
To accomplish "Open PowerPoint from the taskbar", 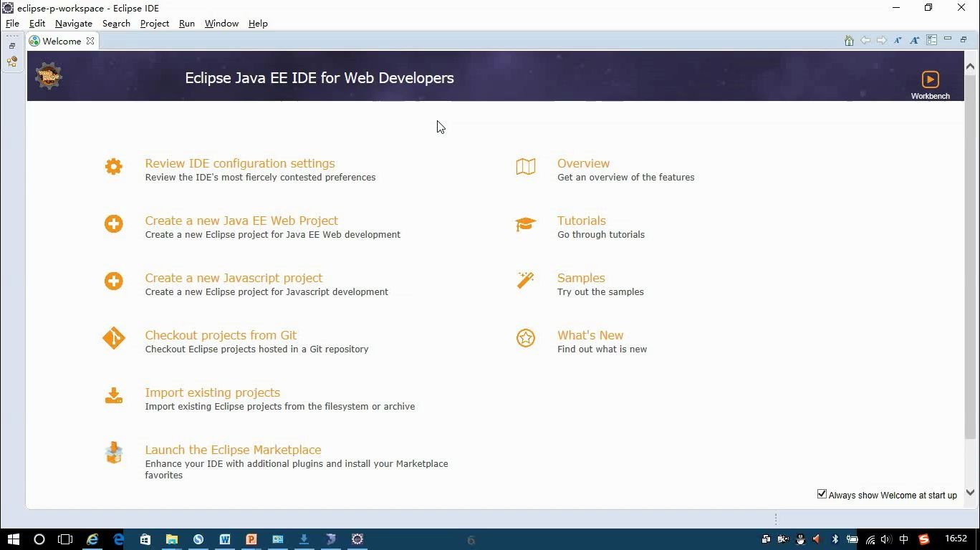I will [x=251, y=539].
